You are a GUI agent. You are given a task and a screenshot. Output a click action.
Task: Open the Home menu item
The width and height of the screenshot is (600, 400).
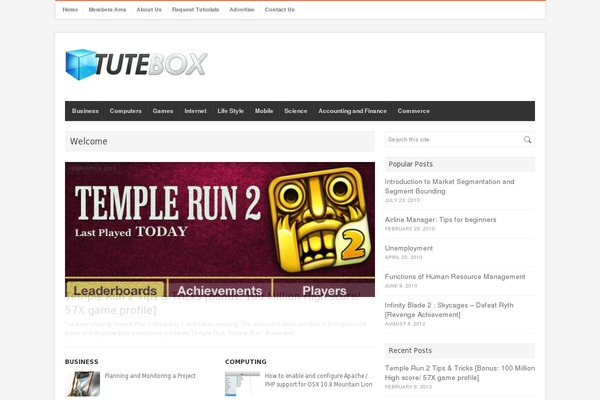point(70,10)
